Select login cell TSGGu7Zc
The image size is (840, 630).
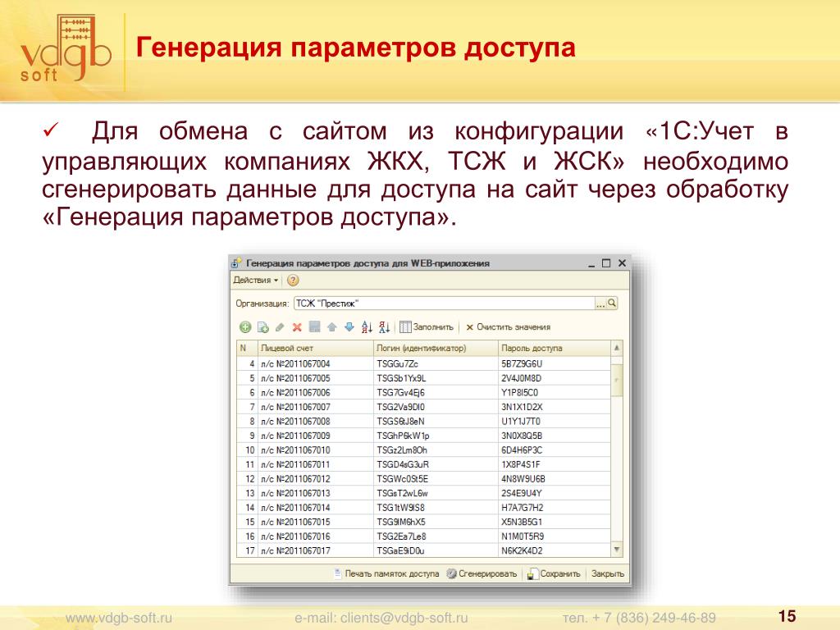click(436, 363)
